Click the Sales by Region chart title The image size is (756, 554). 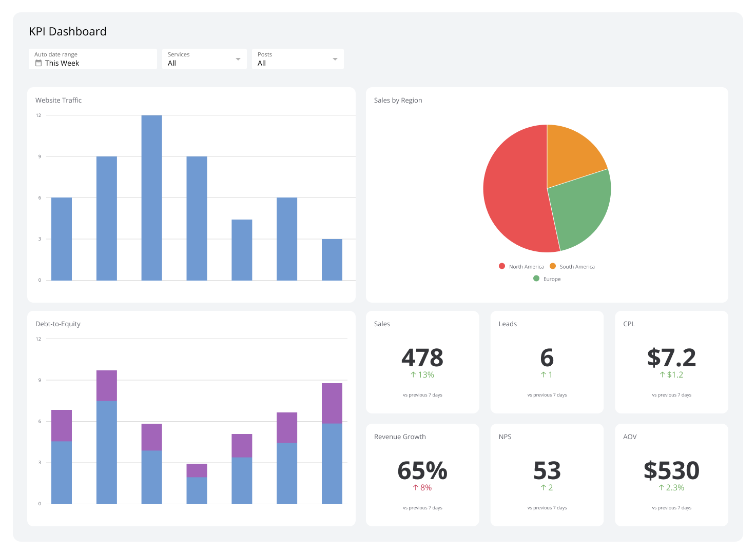click(398, 100)
